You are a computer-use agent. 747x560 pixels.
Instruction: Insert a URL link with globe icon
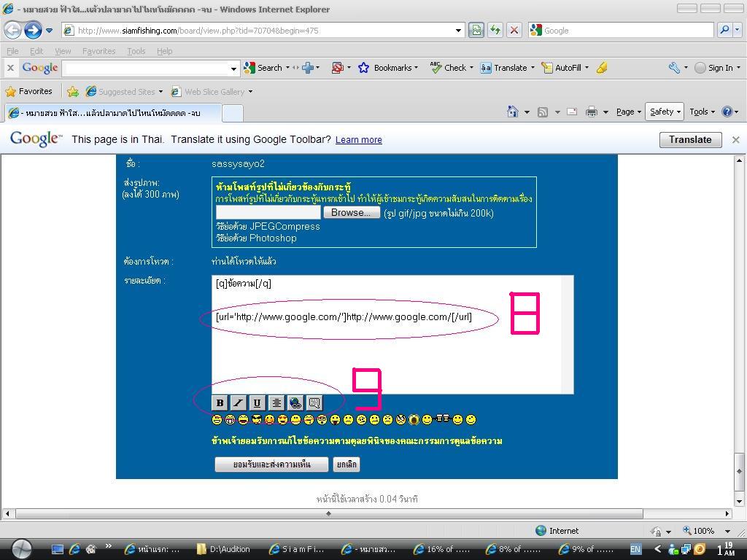295,402
